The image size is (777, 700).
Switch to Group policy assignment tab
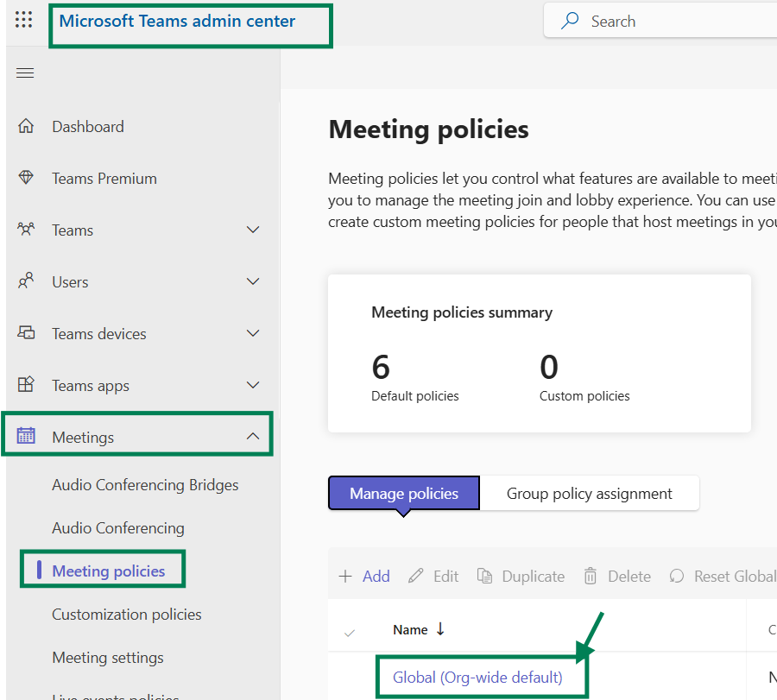tap(589, 493)
